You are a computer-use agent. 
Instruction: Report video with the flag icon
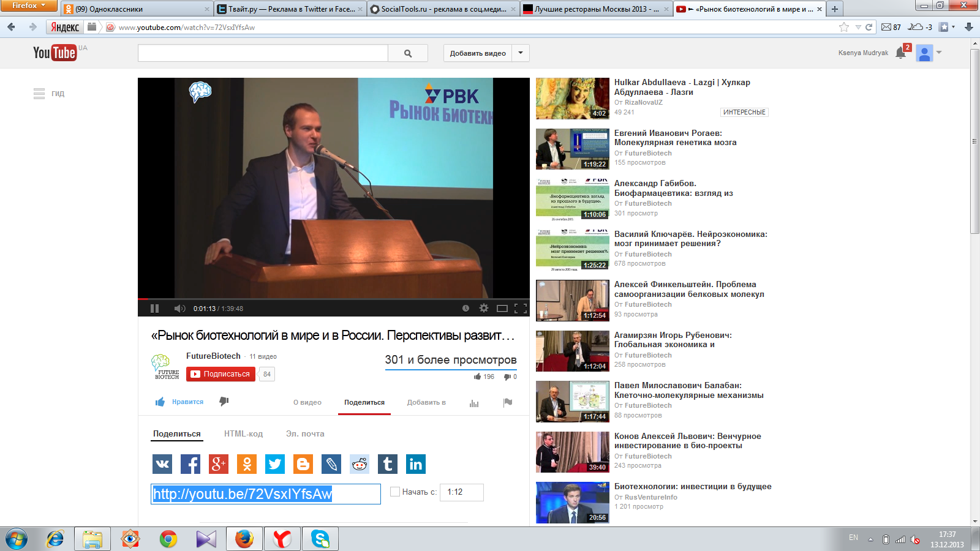pyautogui.click(x=508, y=402)
